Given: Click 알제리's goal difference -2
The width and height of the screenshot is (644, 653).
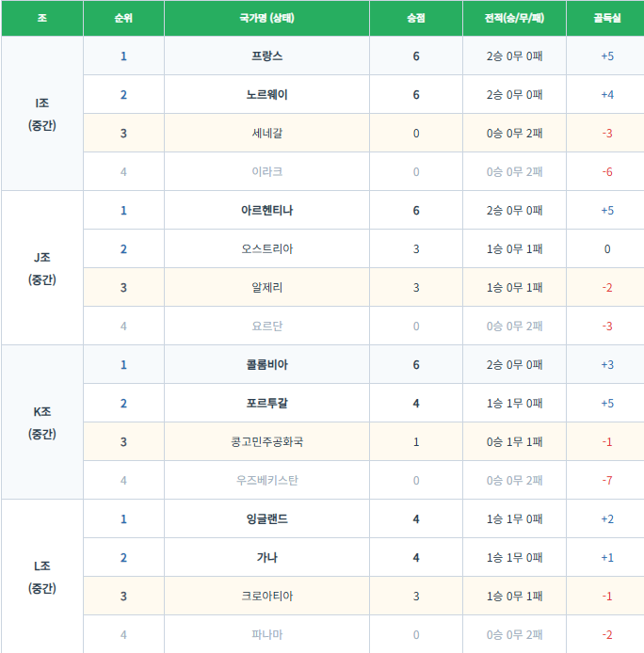Looking at the screenshot, I should click(607, 287).
